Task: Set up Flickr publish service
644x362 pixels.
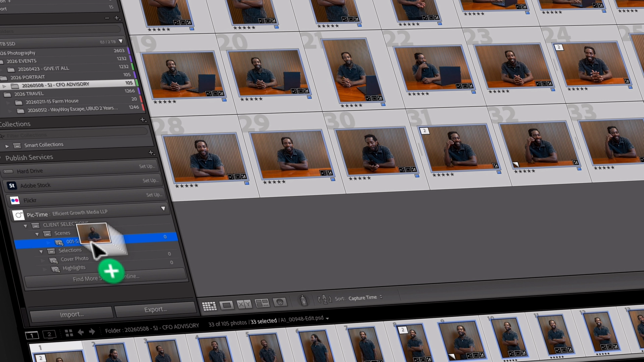Action: click(x=154, y=195)
